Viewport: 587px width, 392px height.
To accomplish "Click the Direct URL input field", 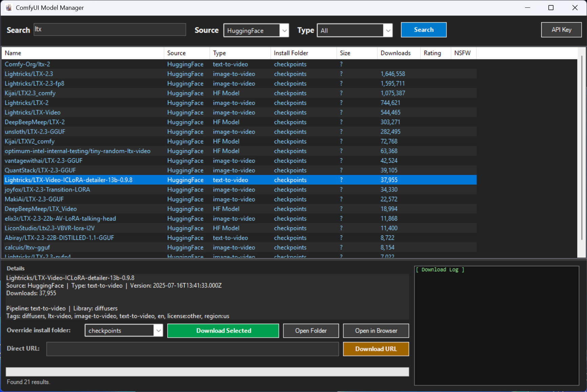I will [192, 349].
